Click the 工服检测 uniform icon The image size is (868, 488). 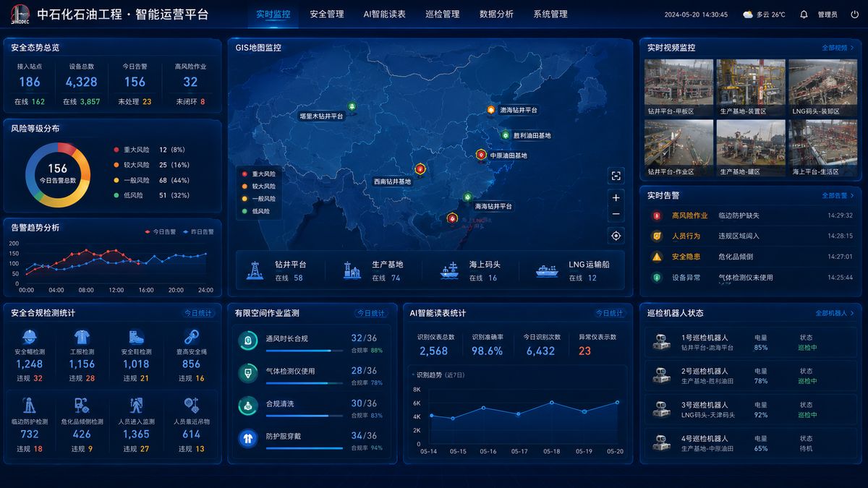tap(82, 337)
